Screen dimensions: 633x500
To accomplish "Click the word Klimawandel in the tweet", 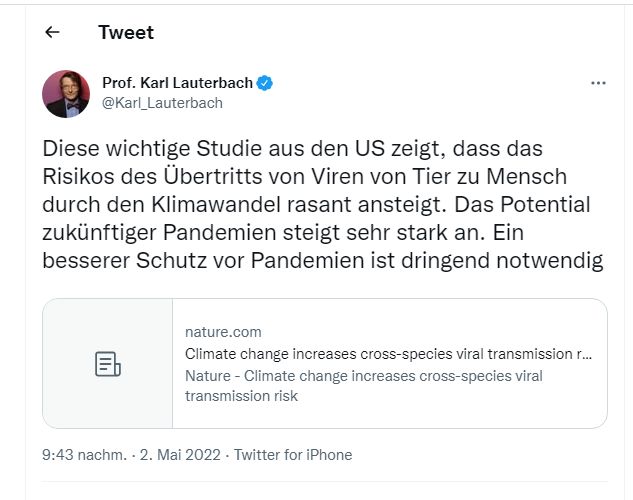I will (x=210, y=207).
